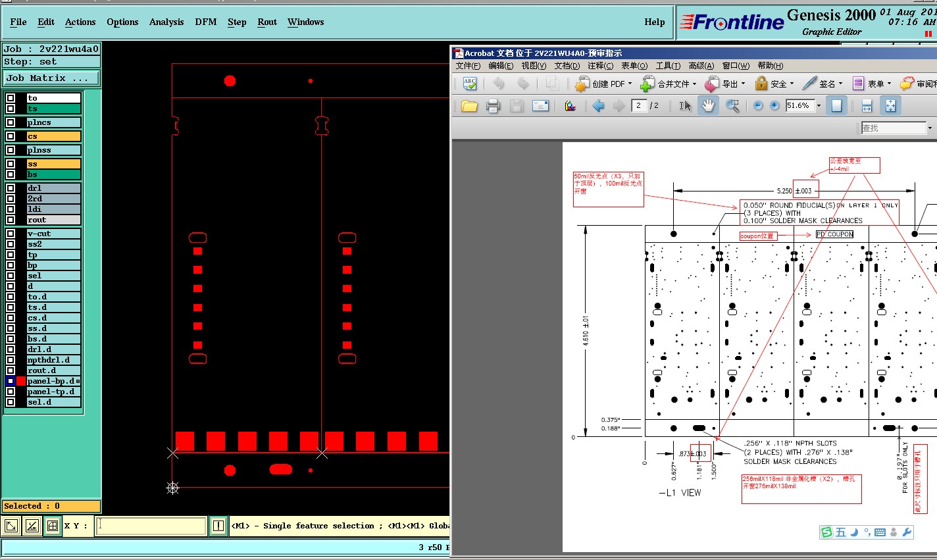Viewport: 937px width, 560px height.
Task: Click the Print icon in Acrobat
Action: (493, 106)
